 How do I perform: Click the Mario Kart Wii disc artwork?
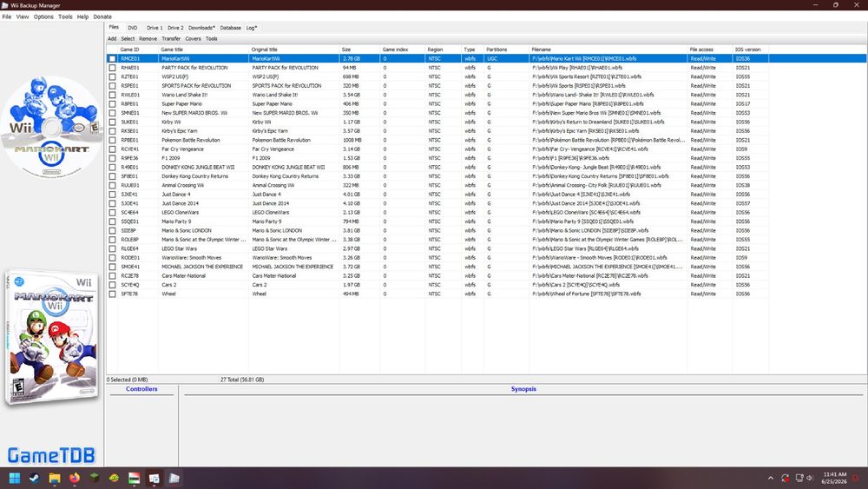point(51,127)
